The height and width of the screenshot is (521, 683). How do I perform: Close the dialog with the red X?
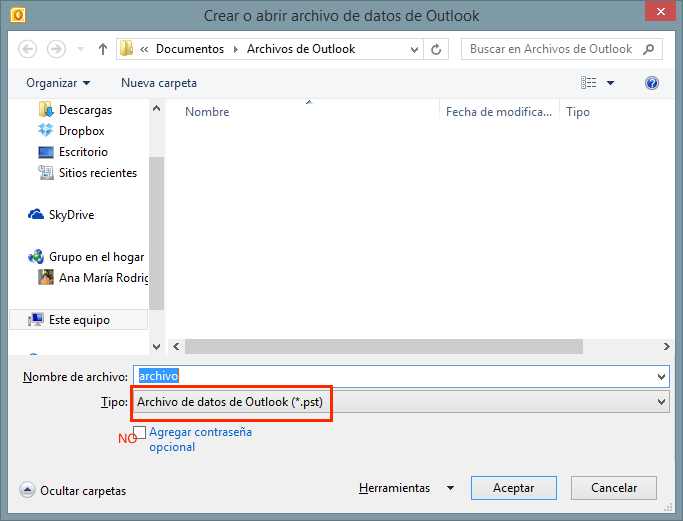[x=660, y=11]
